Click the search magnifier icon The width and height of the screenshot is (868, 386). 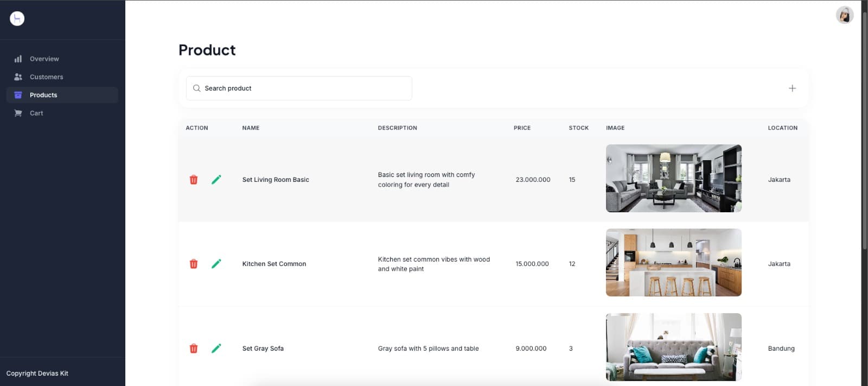196,88
